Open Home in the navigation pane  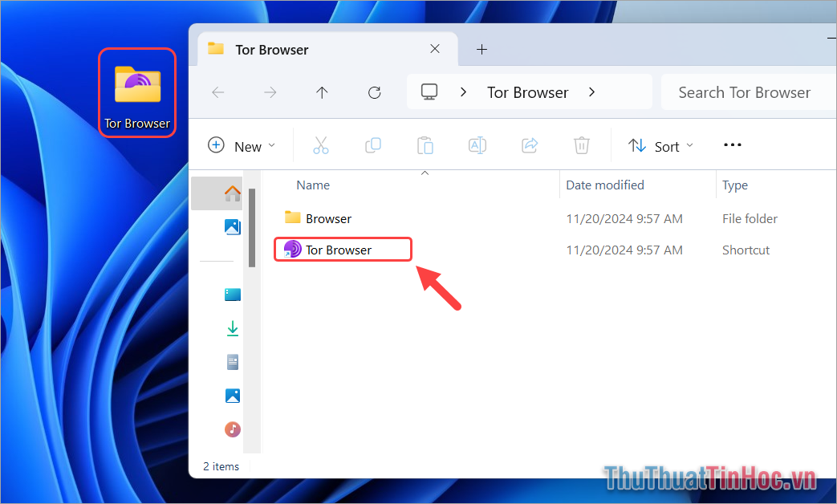[x=232, y=193]
